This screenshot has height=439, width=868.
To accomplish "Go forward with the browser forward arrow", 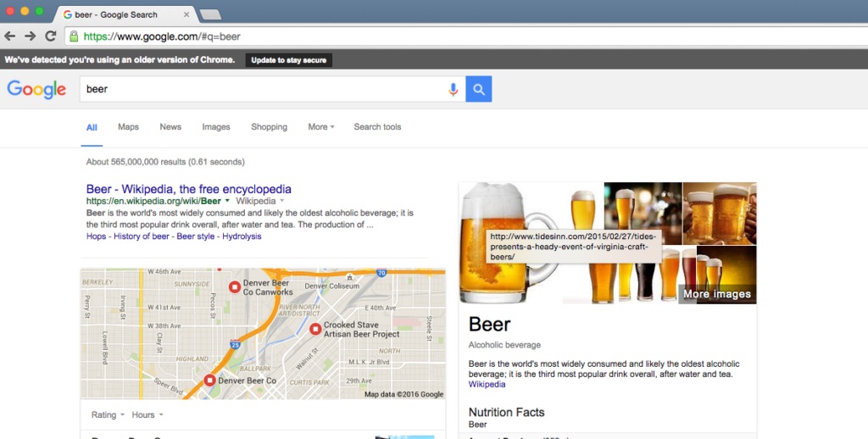I will click(x=30, y=36).
